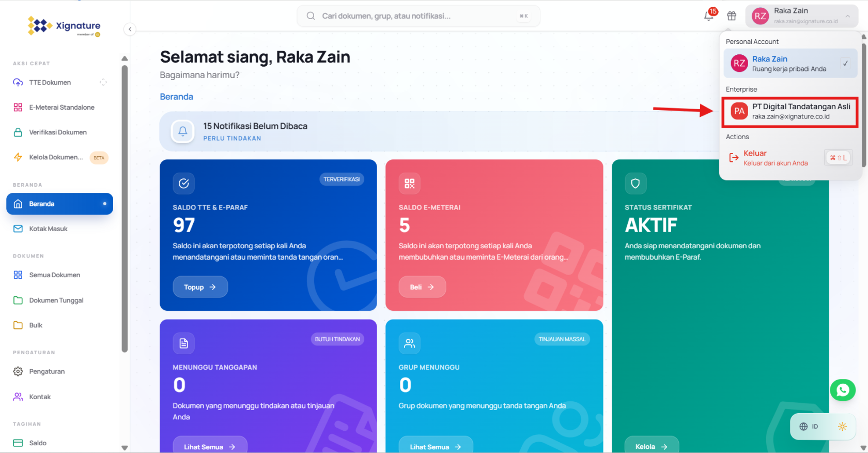868x453 pixels.
Task: Click page scrollbar down arrow
Action: [x=864, y=448]
